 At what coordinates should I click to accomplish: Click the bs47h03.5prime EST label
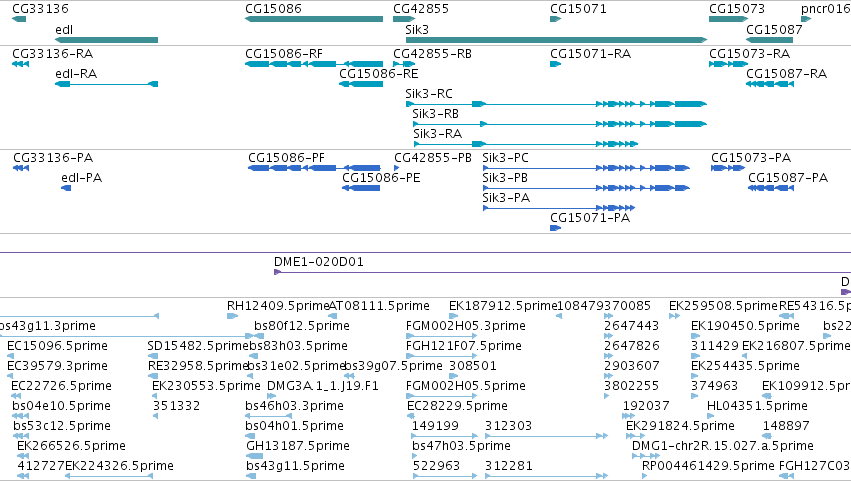[x=461, y=446]
